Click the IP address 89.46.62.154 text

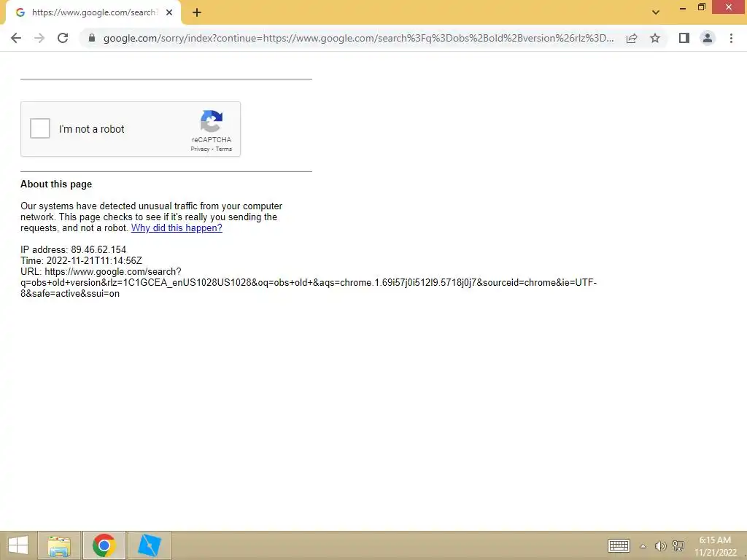pos(74,250)
